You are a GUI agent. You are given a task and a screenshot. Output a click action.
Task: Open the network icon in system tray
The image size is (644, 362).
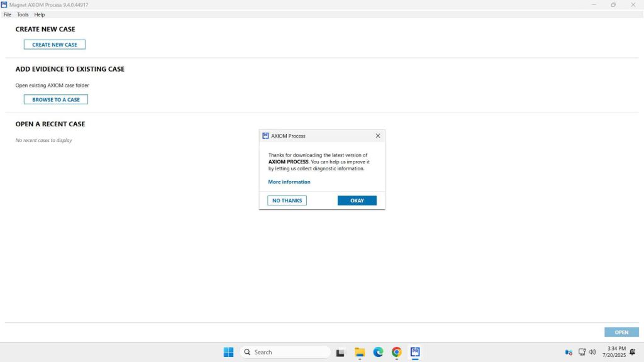[582, 352]
